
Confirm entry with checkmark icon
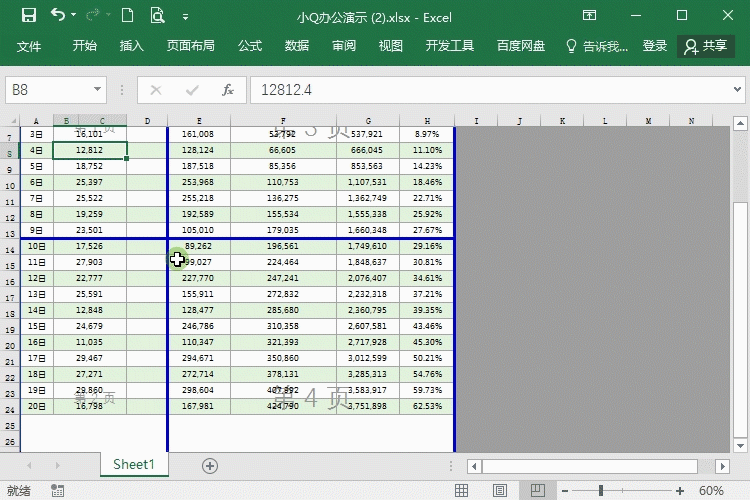click(x=192, y=90)
